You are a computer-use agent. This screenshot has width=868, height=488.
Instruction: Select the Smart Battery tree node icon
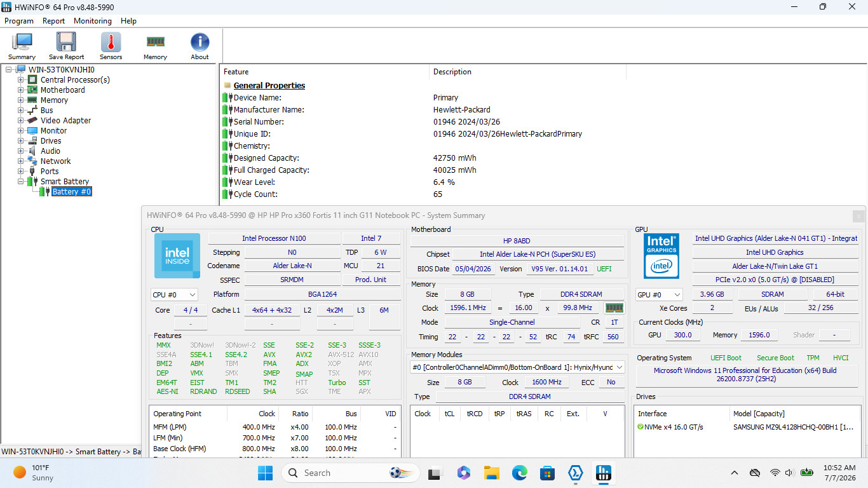pos(32,181)
